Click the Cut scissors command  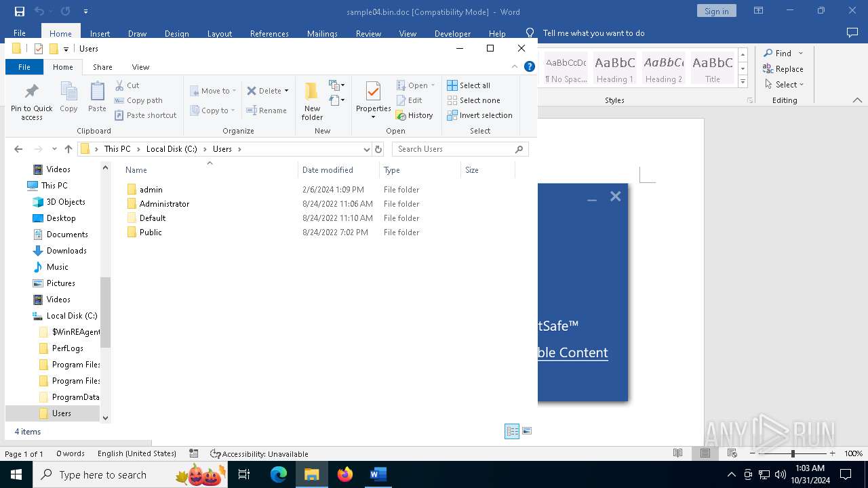tap(127, 85)
